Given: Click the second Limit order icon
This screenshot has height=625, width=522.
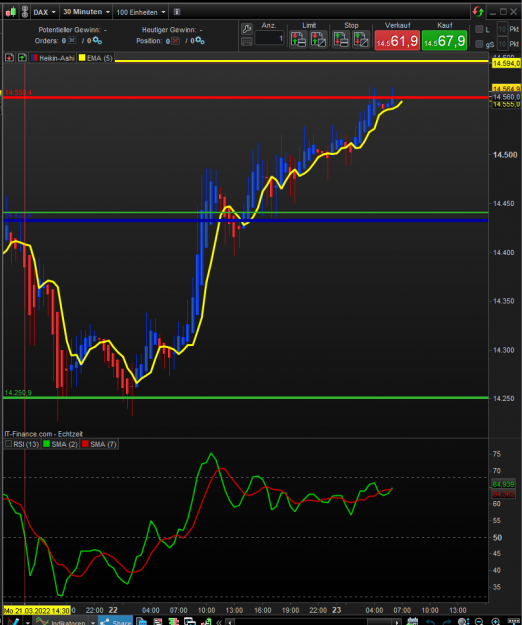Looking at the screenshot, I should (x=318, y=39).
